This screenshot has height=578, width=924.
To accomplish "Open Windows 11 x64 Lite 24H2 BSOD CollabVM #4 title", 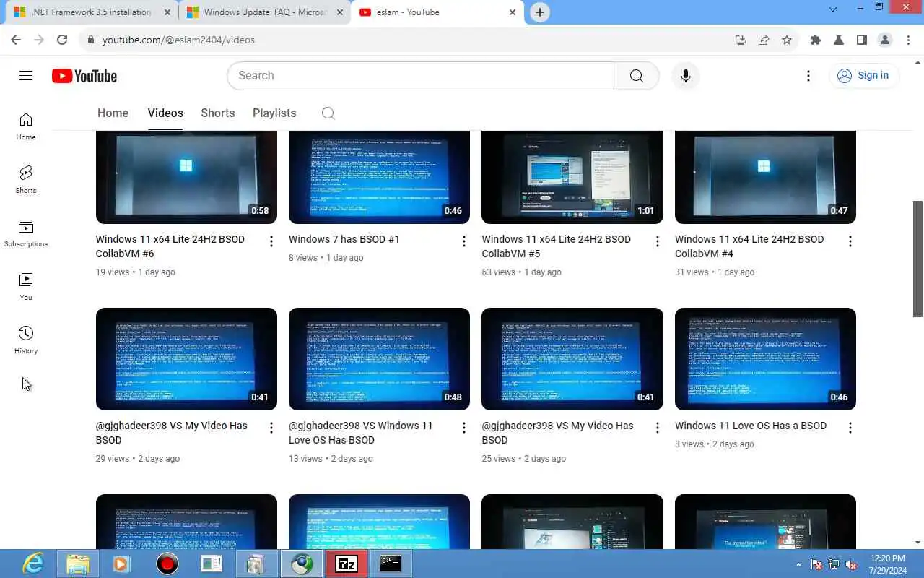I will (749, 246).
